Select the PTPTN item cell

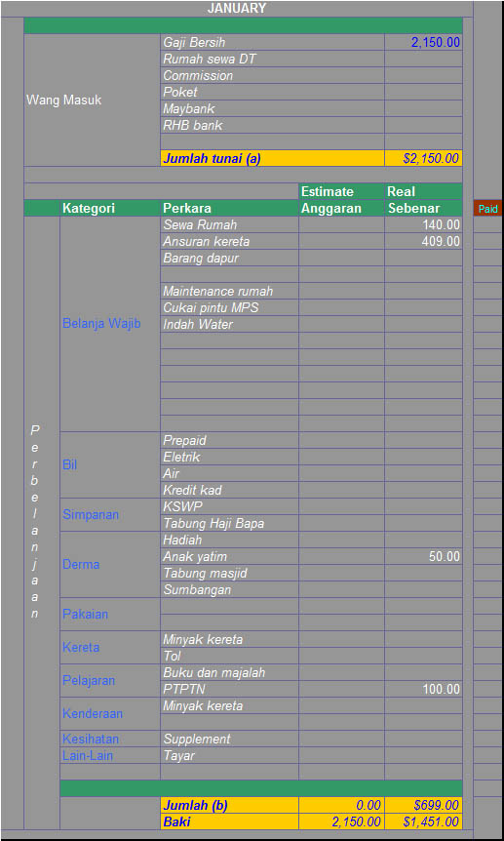[229, 689]
